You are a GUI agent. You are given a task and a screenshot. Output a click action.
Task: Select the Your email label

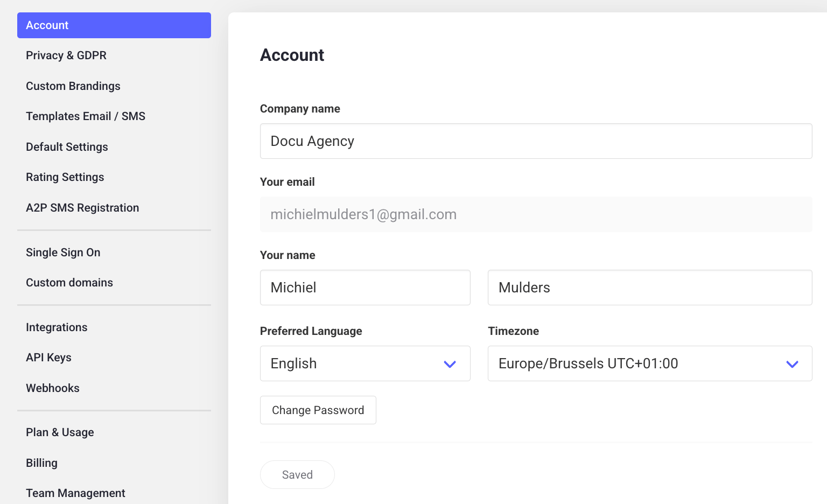(288, 182)
